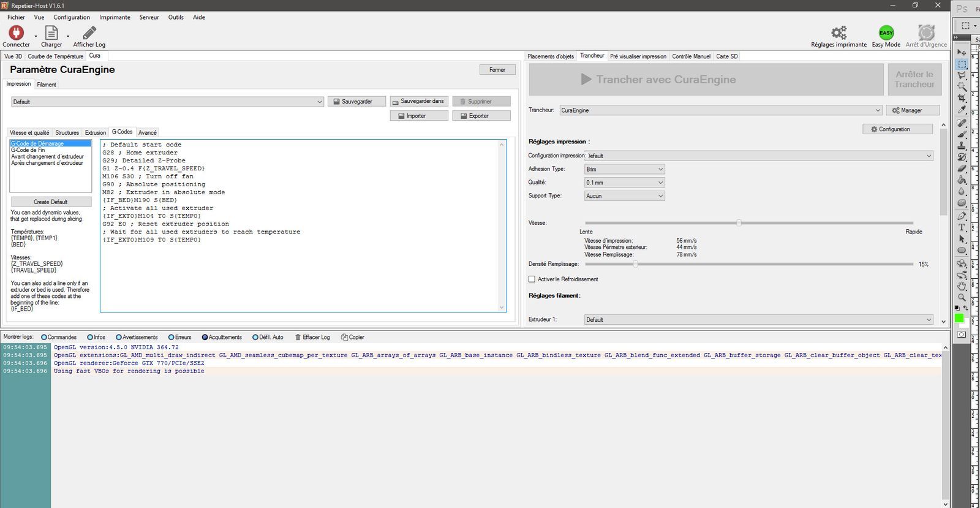Click the Charger file icon
980x508 pixels.
coord(51,32)
